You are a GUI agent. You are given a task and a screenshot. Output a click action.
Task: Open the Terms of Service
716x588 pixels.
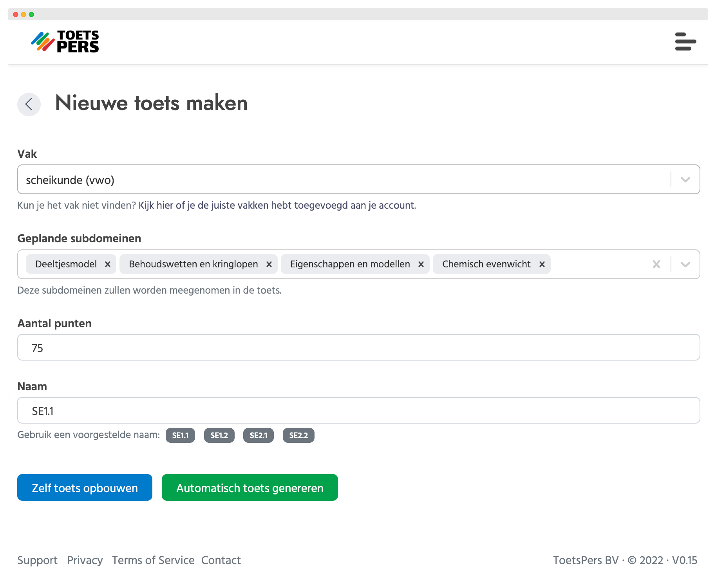(x=154, y=561)
